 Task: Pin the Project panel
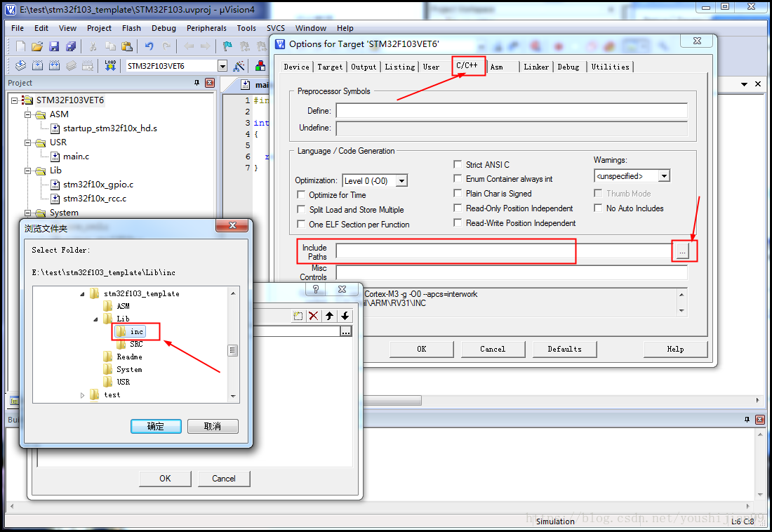click(197, 83)
